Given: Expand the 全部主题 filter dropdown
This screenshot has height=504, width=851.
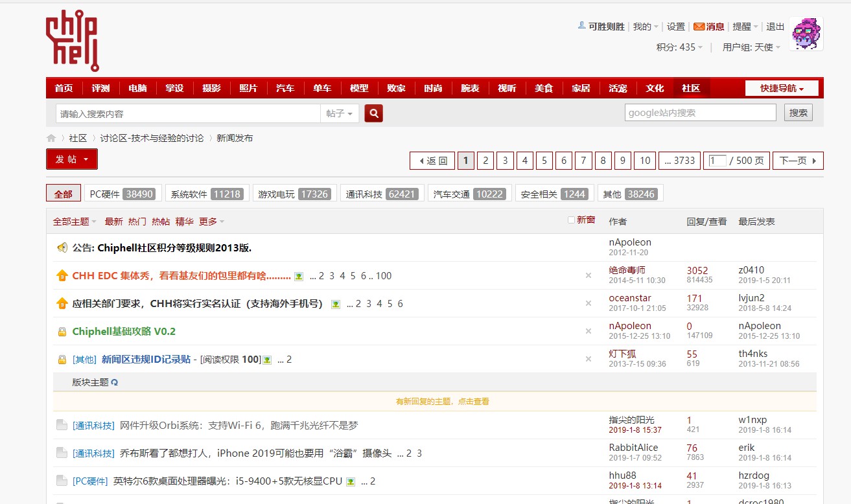Looking at the screenshot, I should click(x=75, y=222).
